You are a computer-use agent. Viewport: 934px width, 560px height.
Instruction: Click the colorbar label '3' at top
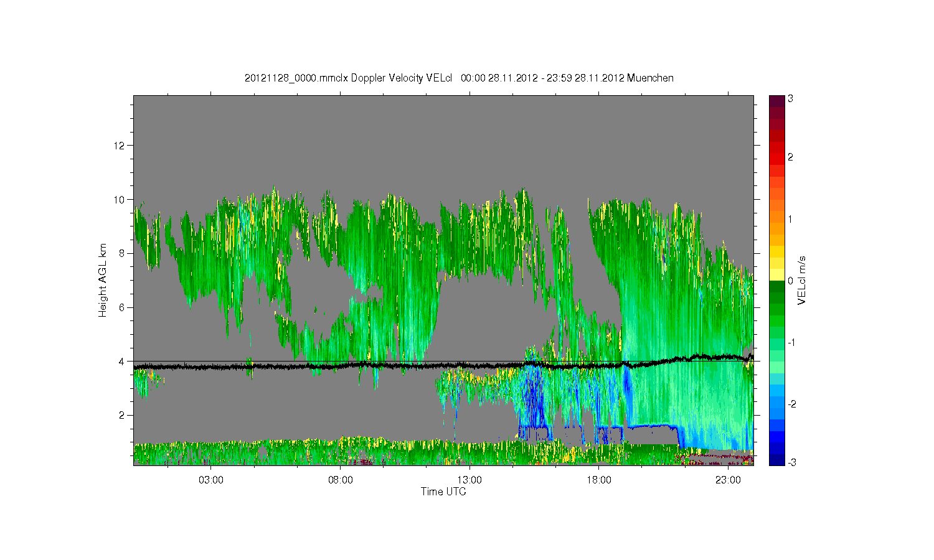click(790, 99)
